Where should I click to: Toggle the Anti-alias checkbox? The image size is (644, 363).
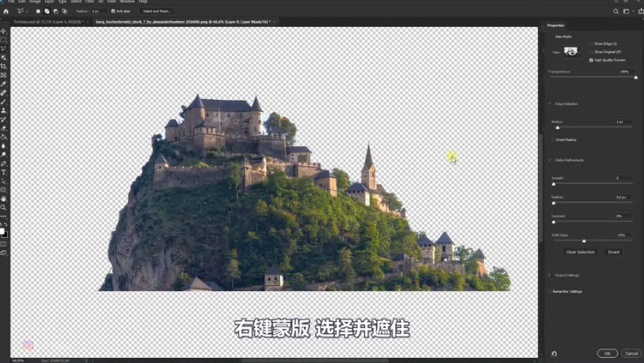point(113,11)
